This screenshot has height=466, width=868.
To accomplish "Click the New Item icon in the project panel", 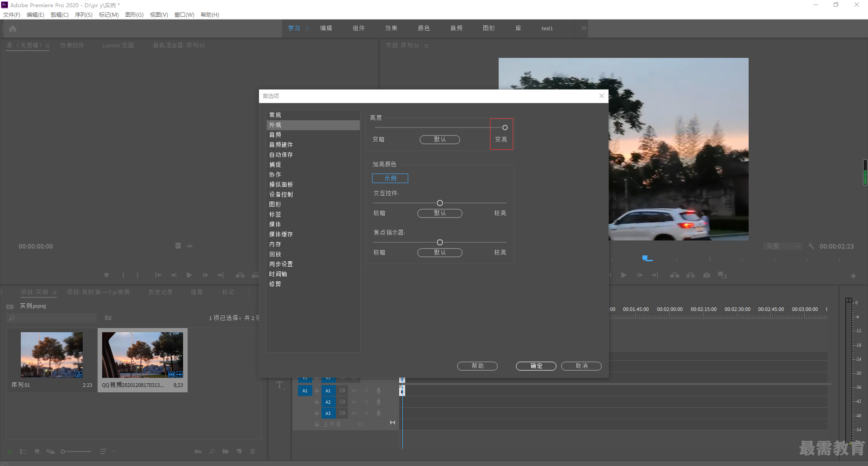I will coord(239,452).
